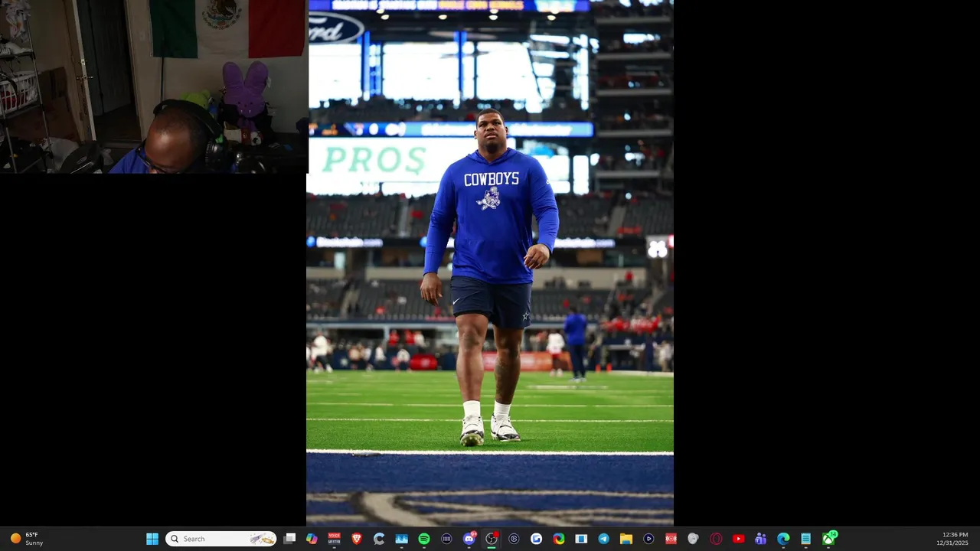Screen dimensions: 980x551
Task: Open the white G app icon
Action: pos(536,539)
